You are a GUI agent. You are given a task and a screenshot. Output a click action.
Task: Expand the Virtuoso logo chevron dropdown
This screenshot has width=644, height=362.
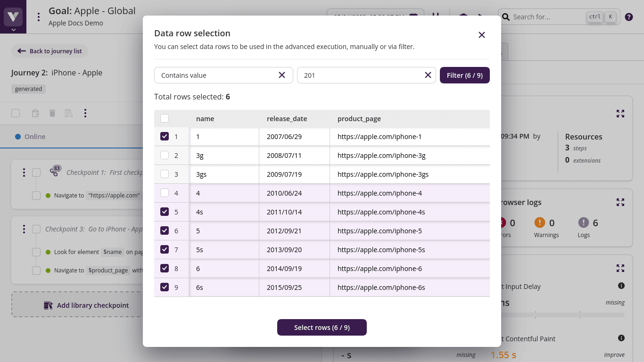tap(13, 29)
